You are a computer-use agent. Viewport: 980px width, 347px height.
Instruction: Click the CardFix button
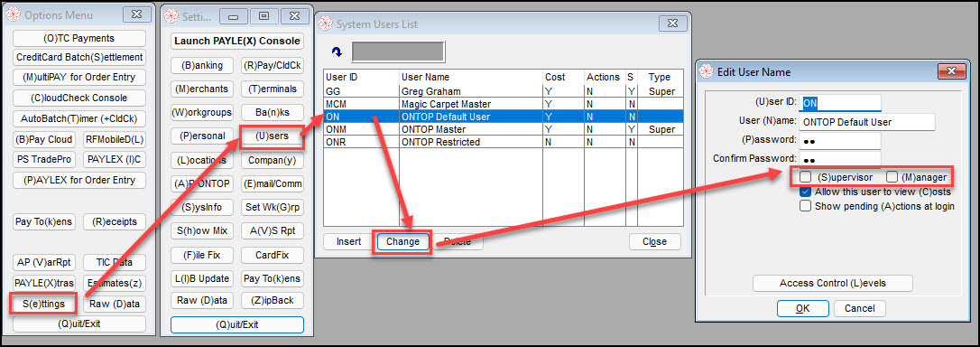click(x=273, y=255)
